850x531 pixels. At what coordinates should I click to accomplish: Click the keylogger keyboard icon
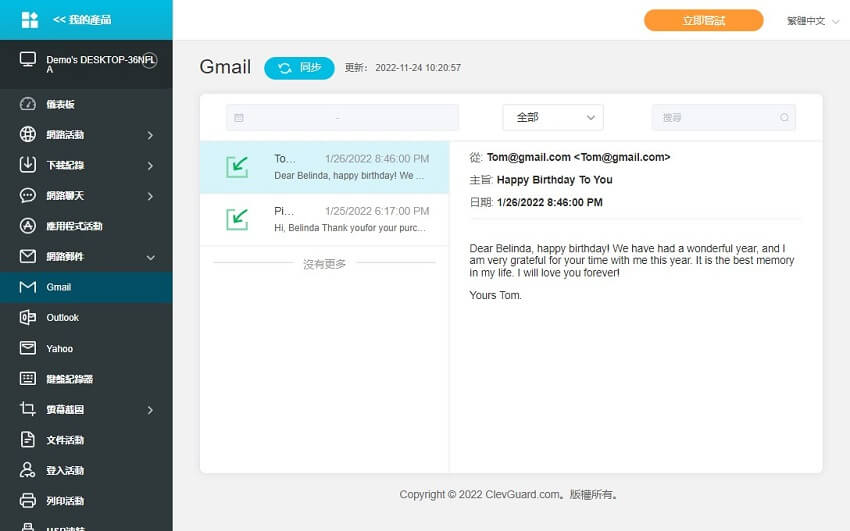coord(28,378)
